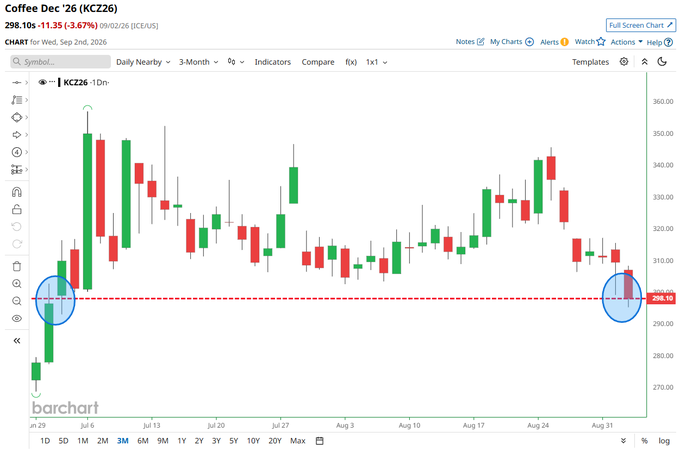Screen dimensions: 680x451
Task: Add symbol to Watch list
Action: tap(590, 42)
